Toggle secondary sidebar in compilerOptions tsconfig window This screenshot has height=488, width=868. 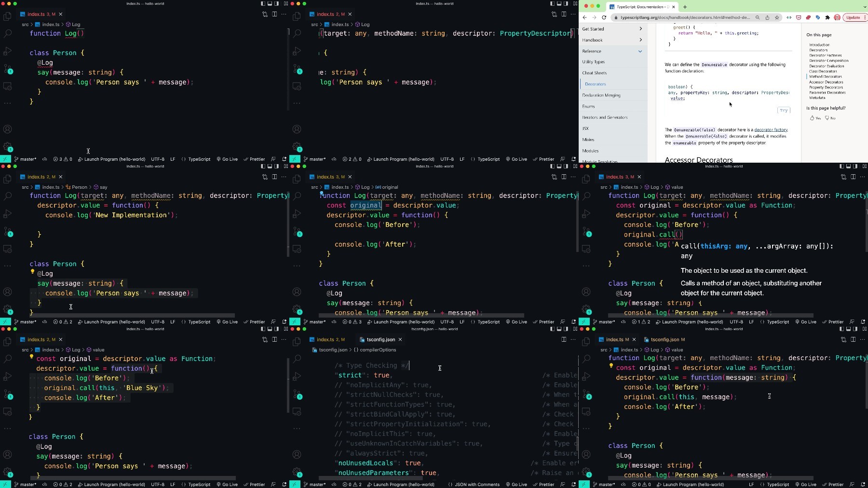(566, 329)
